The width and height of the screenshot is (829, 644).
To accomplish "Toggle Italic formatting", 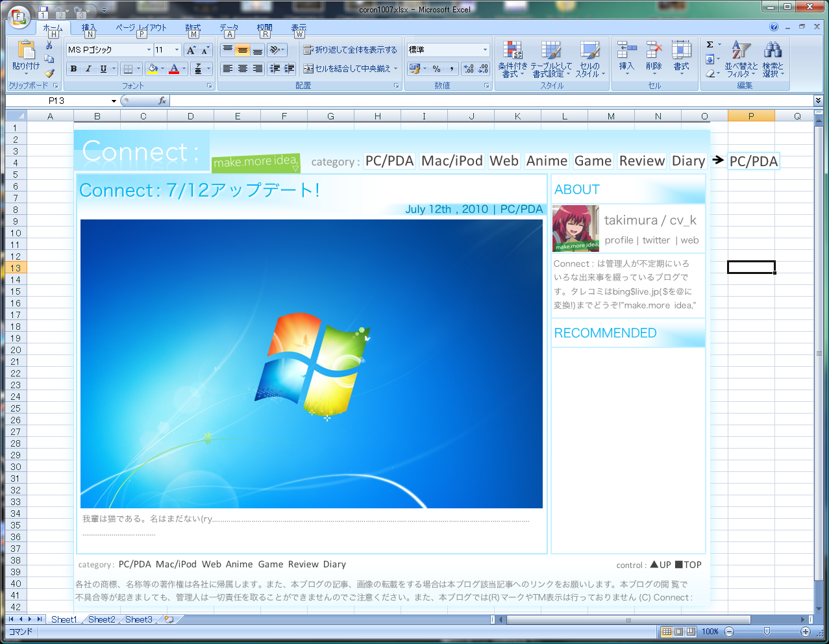I will (88, 69).
